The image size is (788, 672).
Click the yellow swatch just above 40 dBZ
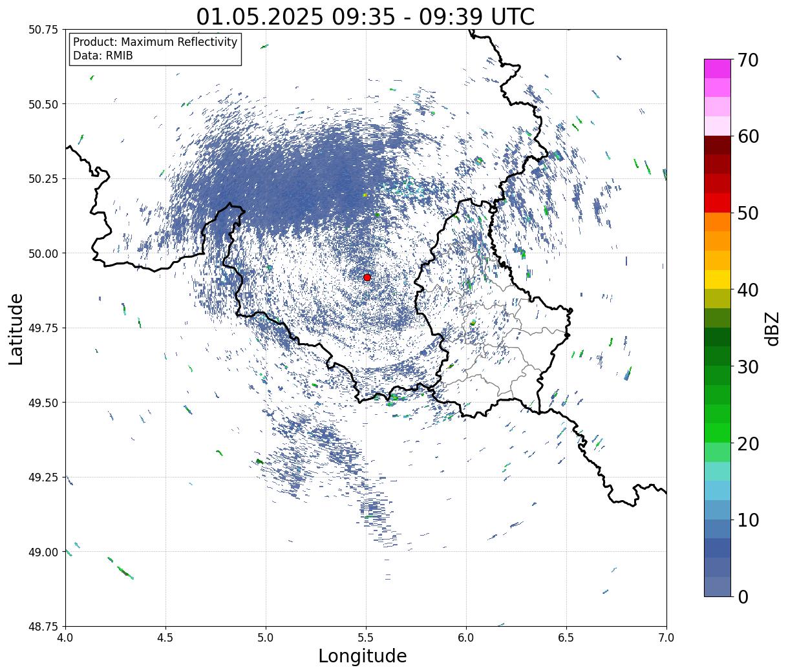717,280
